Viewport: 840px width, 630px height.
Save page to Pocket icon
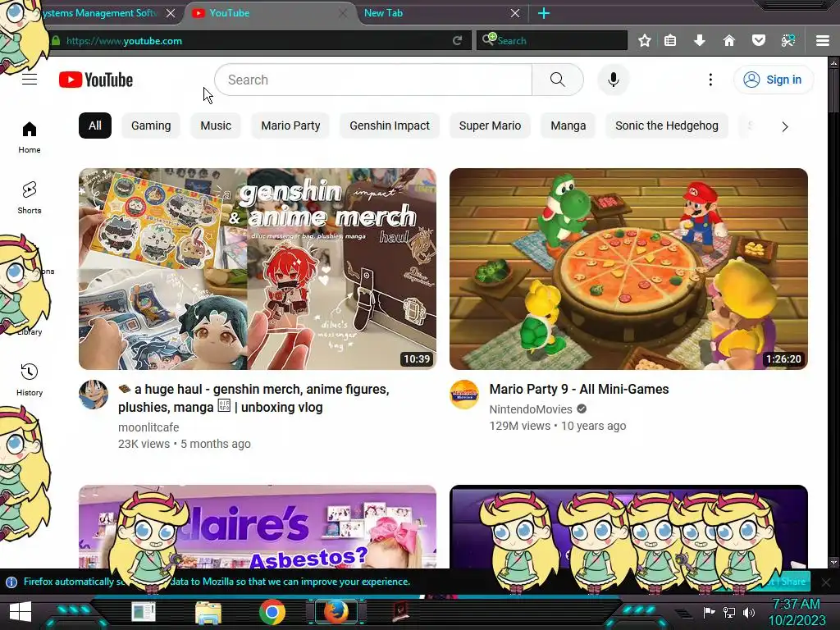pos(758,41)
